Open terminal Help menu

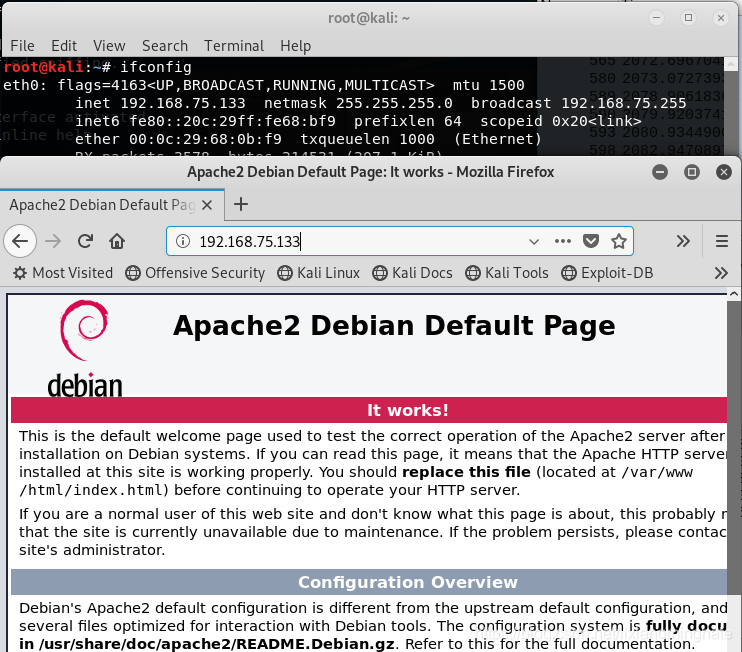(296, 46)
